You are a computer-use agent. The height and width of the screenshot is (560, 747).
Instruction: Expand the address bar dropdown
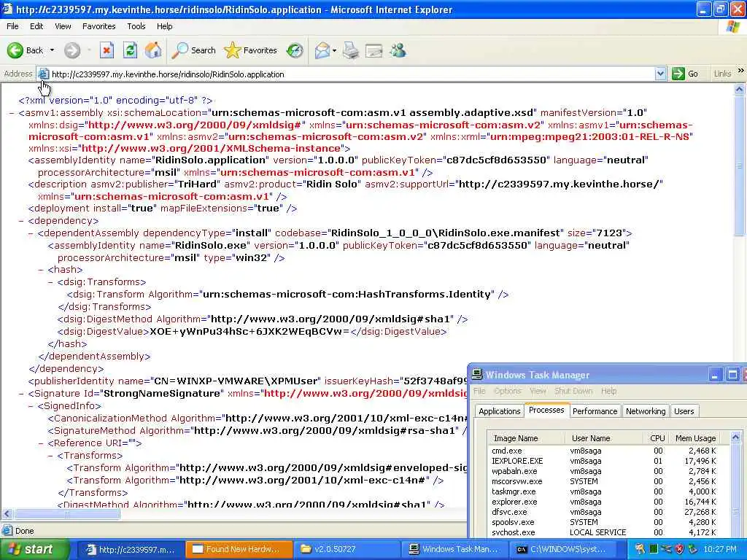coord(659,74)
